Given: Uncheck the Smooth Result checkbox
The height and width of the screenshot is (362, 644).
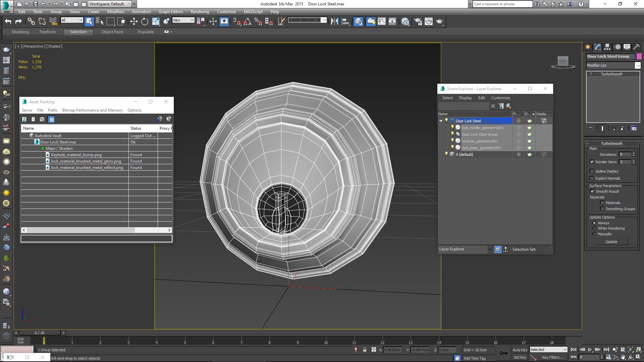Looking at the screenshot, I should click(592, 191).
